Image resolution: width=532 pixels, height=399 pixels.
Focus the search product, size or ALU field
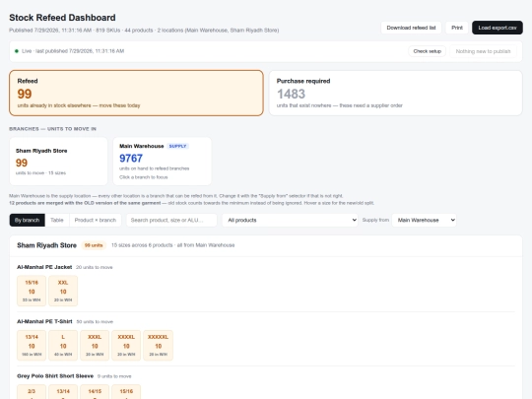(x=171, y=221)
